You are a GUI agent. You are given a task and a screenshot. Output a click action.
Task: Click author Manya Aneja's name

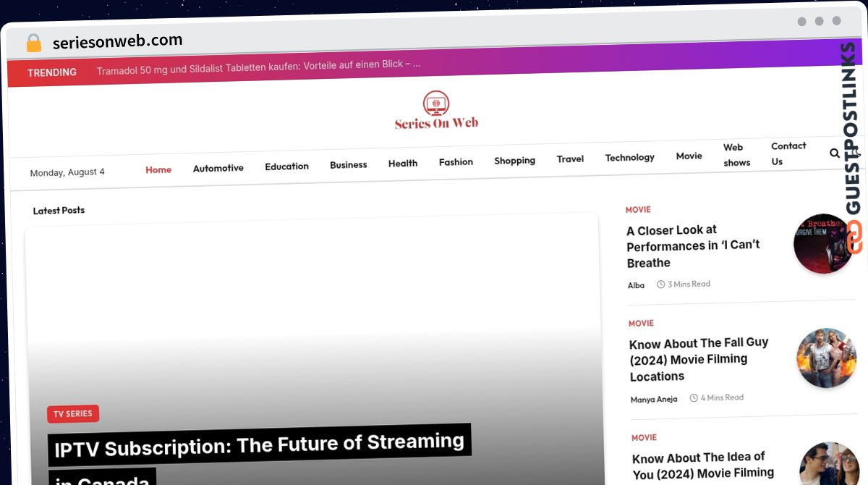pyautogui.click(x=654, y=399)
